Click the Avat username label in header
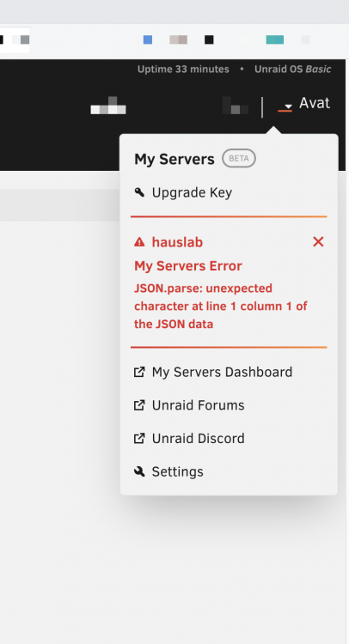 [315, 103]
